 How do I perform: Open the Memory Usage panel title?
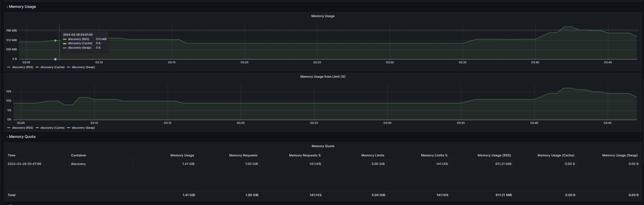[323, 16]
